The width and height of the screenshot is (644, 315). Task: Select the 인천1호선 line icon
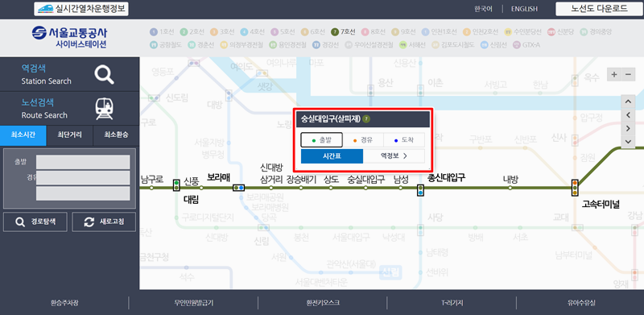point(426,31)
